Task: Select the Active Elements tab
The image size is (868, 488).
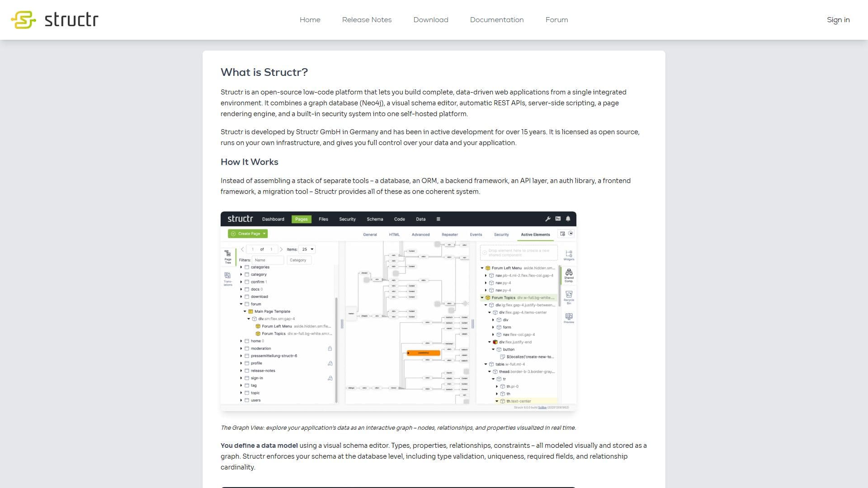Action: [x=535, y=235]
